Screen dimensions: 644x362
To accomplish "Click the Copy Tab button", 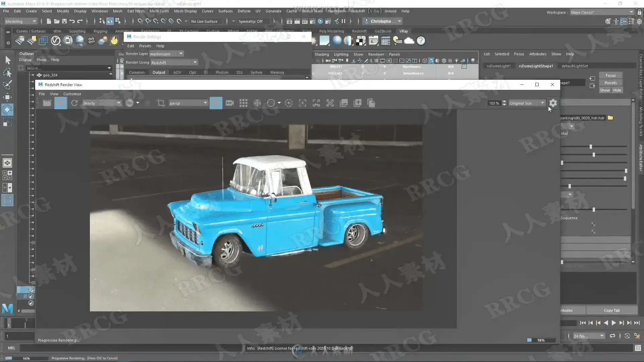I will click(611, 310).
